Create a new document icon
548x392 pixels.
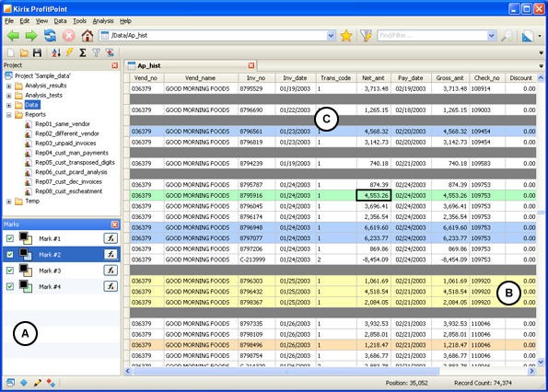[10, 52]
